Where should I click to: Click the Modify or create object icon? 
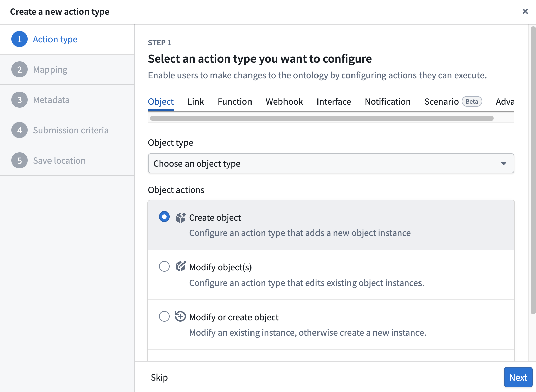tap(180, 316)
